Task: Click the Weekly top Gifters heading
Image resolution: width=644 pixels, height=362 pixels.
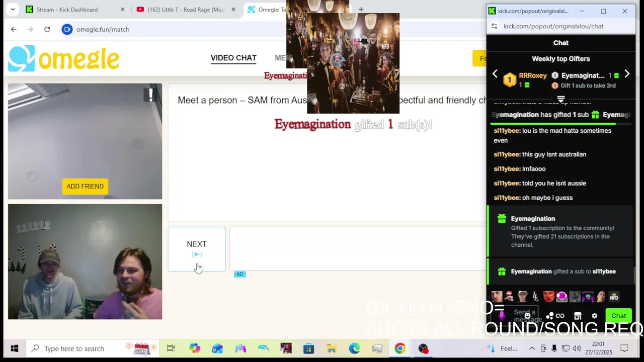Action: point(561,59)
